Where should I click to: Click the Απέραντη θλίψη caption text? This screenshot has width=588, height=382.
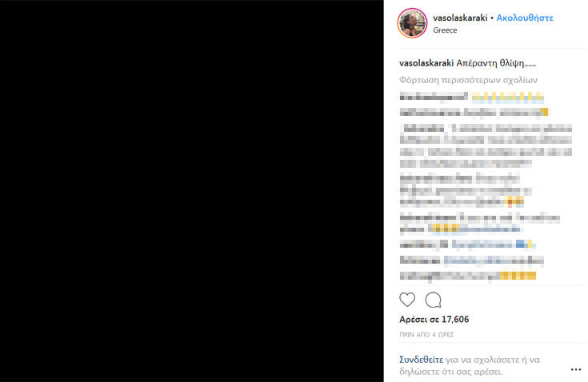coord(496,63)
